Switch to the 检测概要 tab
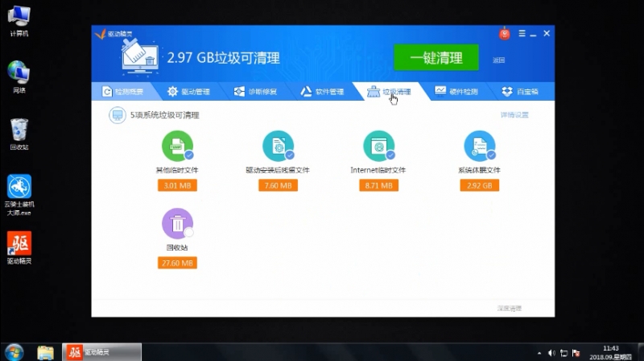 (123, 91)
